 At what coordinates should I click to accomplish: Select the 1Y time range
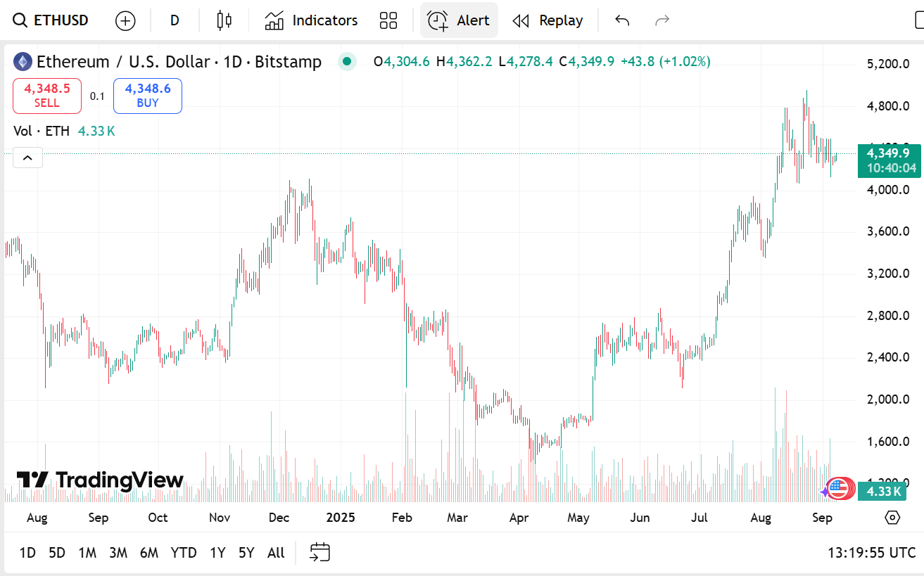[x=217, y=553]
